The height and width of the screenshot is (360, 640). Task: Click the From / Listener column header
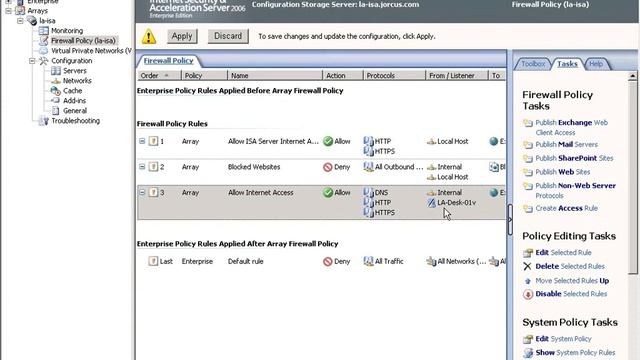(x=456, y=76)
